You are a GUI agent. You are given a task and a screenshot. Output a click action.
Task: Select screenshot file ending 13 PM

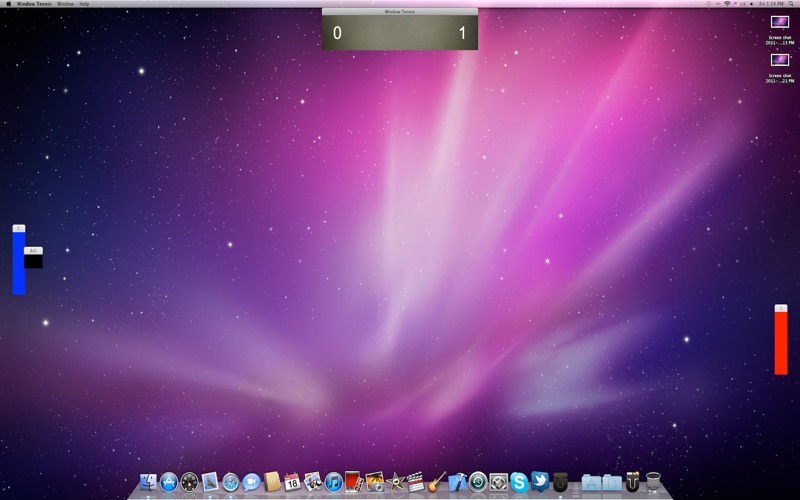click(x=780, y=30)
